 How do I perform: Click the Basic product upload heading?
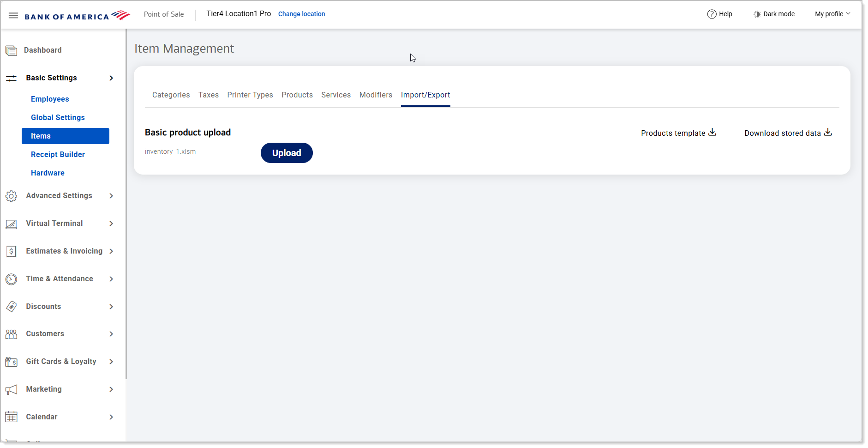coord(188,132)
